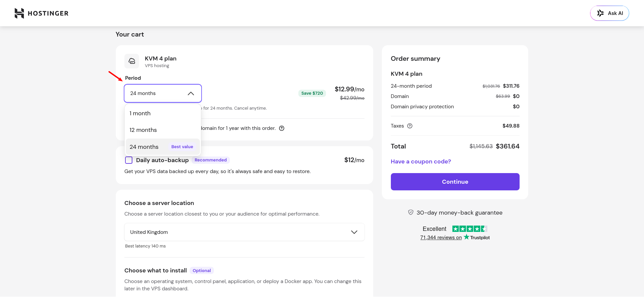Open the United Kingdom server location dropdown
The height and width of the screenshot is (297, 644).
244,232
